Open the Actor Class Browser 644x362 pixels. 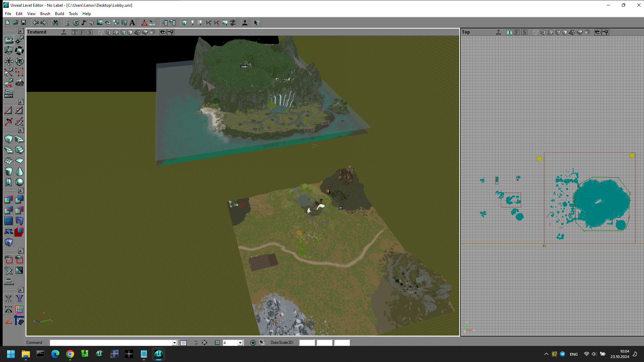click(67, 23)
